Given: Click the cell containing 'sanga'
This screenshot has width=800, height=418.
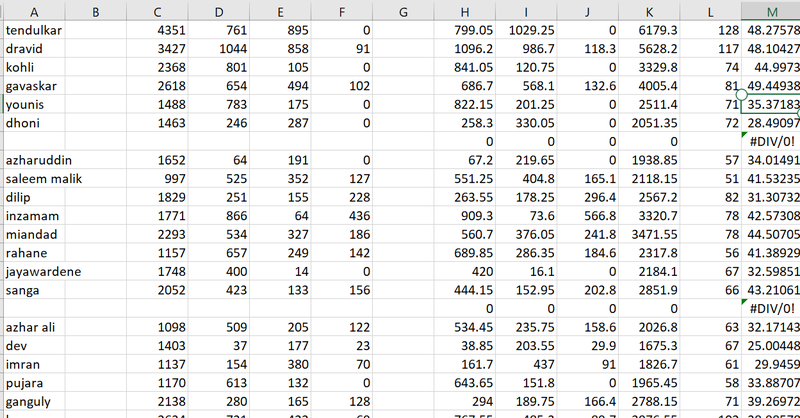Looking at the screenshot, I should [x=34, y=290].
